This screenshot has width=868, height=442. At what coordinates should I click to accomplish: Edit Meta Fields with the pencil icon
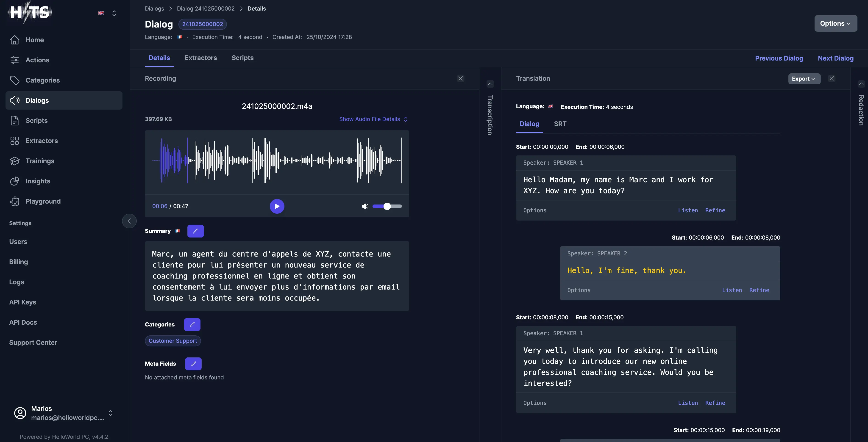tap(193, 364)
